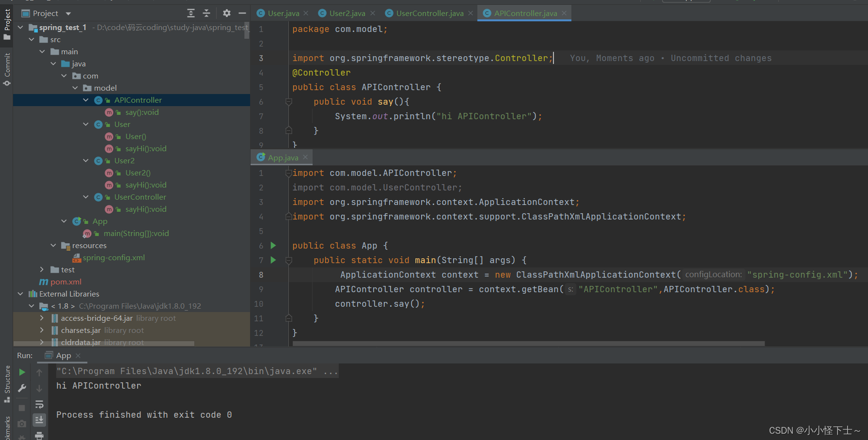This screenshot has width=868, height=440.
Task: Collapse spring_test_1 project root
Action: tap(20, 27)
